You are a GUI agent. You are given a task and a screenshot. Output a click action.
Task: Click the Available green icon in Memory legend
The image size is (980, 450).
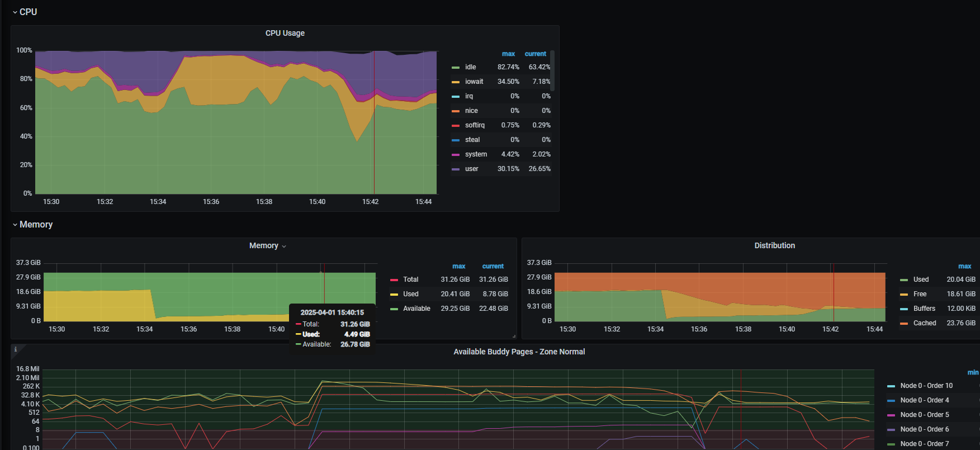[394, 309]
